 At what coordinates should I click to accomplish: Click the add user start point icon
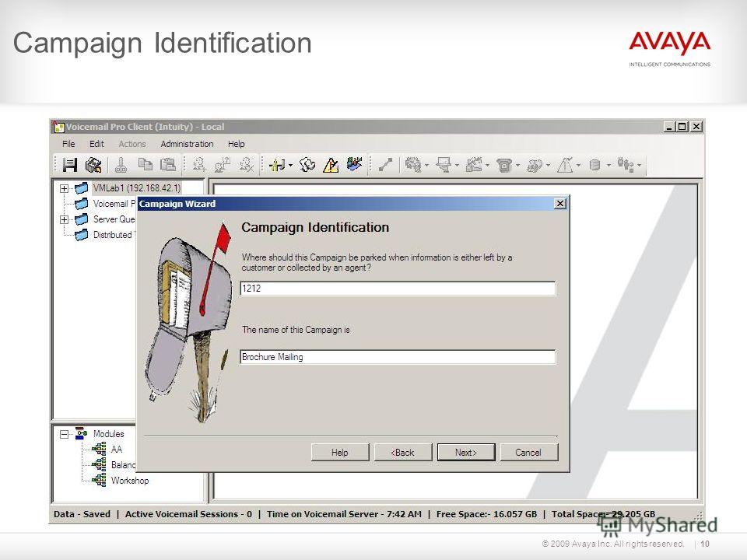tap(199, 165)
